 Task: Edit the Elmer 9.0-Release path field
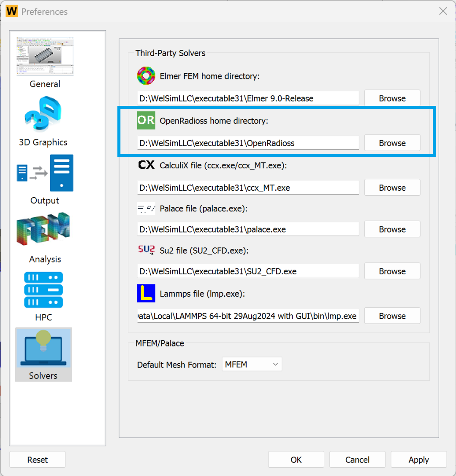click(x=248, y=98)
